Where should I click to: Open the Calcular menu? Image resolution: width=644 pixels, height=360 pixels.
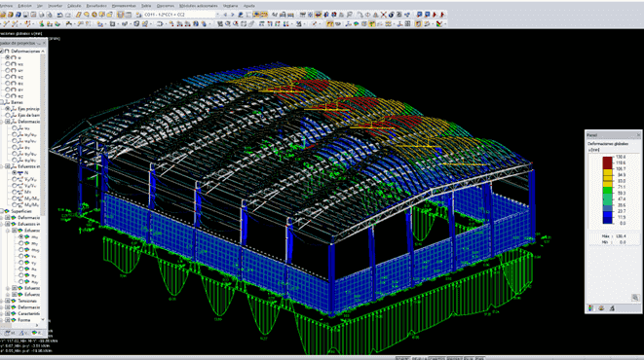coord(74,6)
